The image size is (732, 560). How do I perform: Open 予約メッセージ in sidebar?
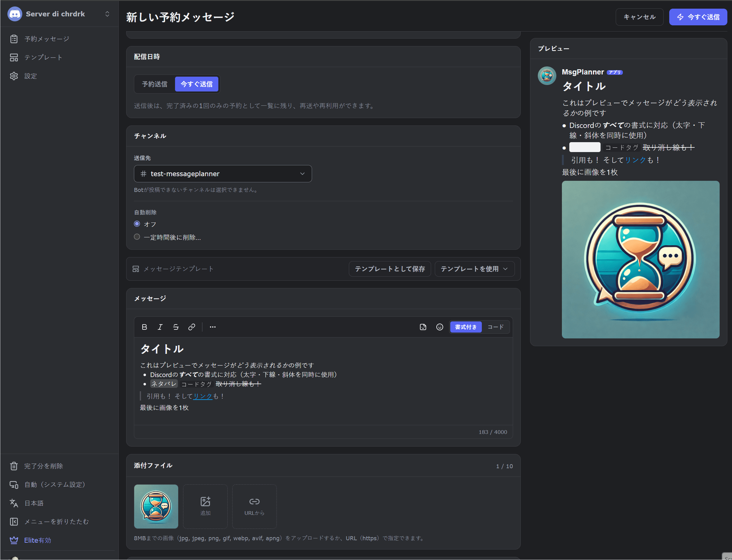click(x=59, y=39)
